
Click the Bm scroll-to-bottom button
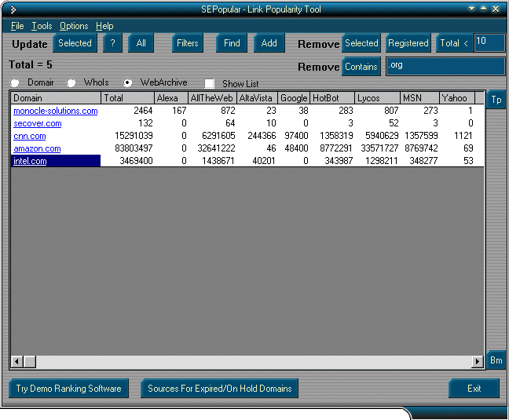(496, 360)
